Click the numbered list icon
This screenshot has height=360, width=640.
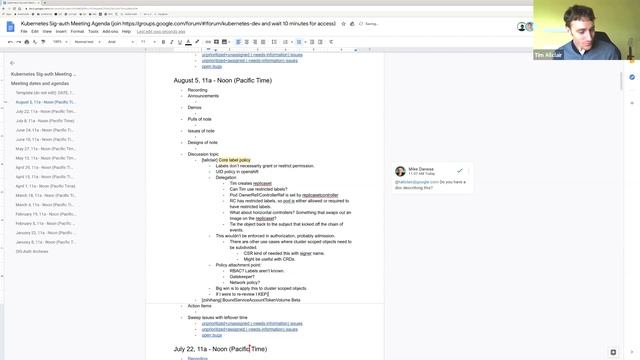pyautogui.click(x=285, y=42)
